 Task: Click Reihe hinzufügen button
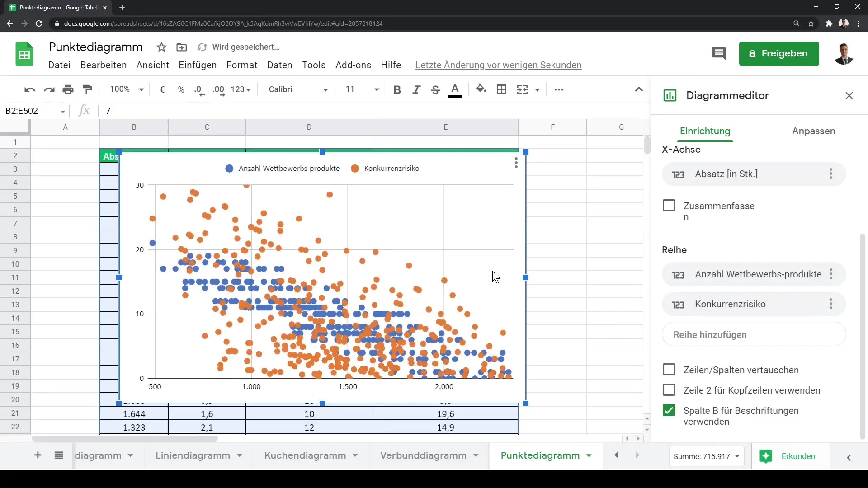(x=754, y=334)
